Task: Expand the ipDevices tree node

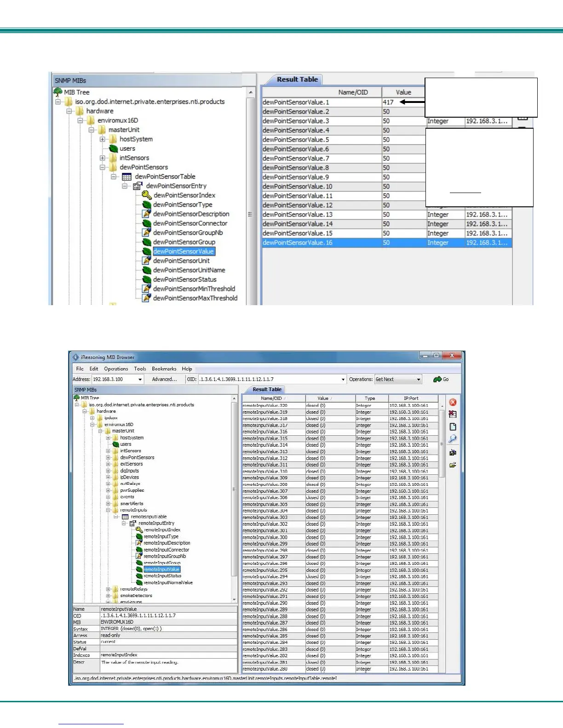Action: 108,477
